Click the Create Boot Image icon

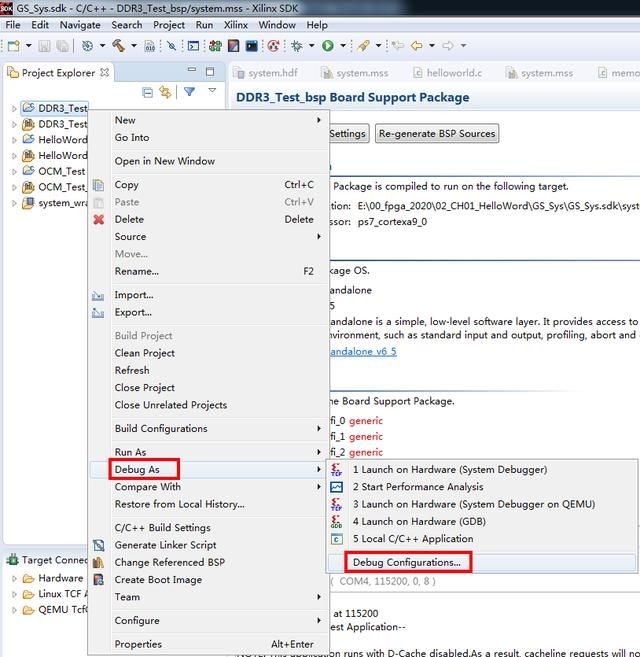coord(98,579)
